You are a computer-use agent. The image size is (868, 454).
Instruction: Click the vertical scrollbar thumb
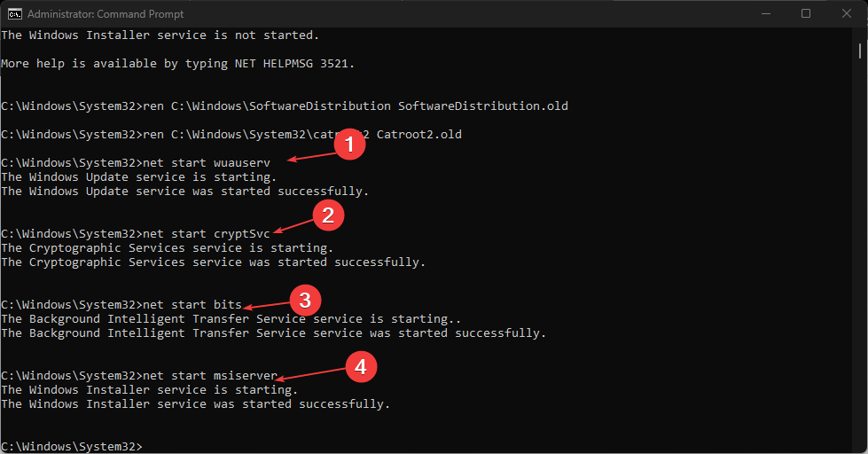[860, 51]
